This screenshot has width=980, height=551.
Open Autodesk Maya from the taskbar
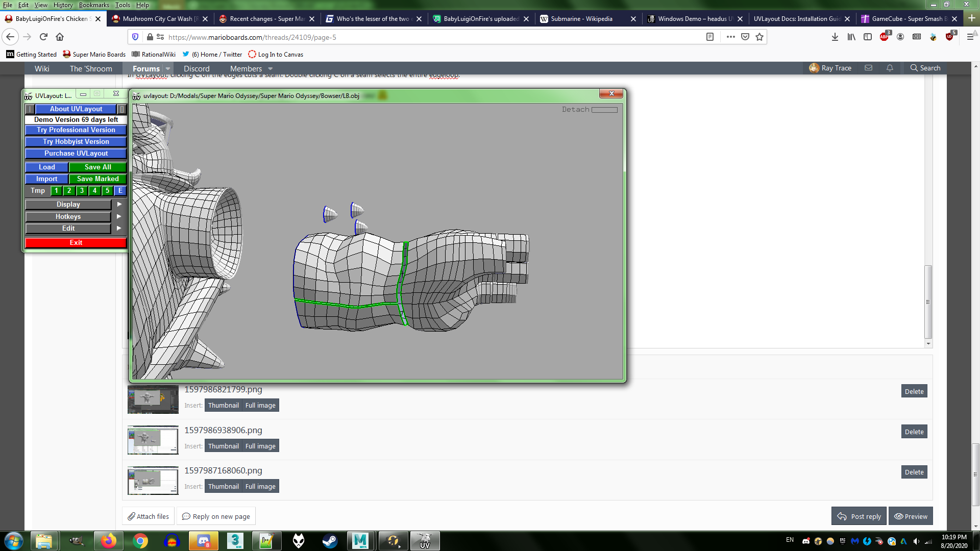(360, 541)
